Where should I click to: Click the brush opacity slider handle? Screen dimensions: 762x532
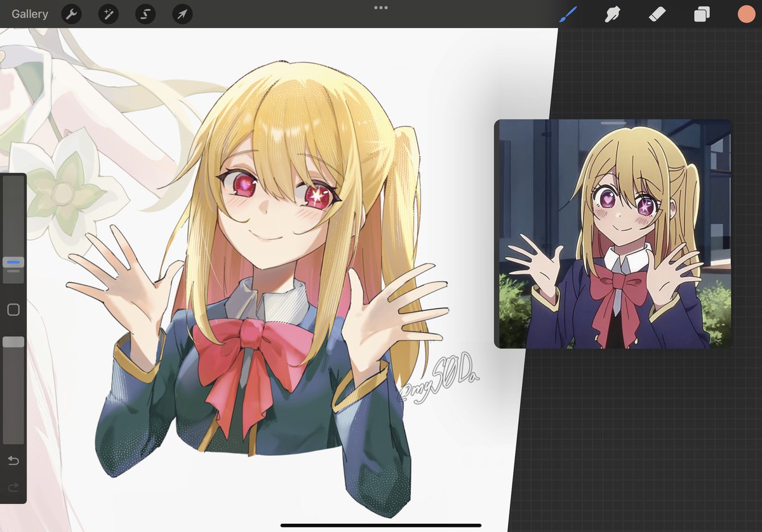(x=13, y=342)
